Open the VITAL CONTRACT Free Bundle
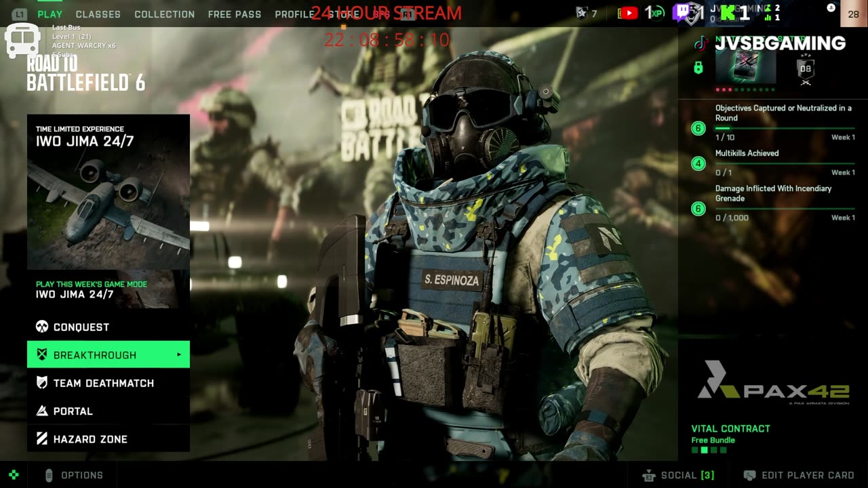This screenshot has height=488, width=868. 730,434
